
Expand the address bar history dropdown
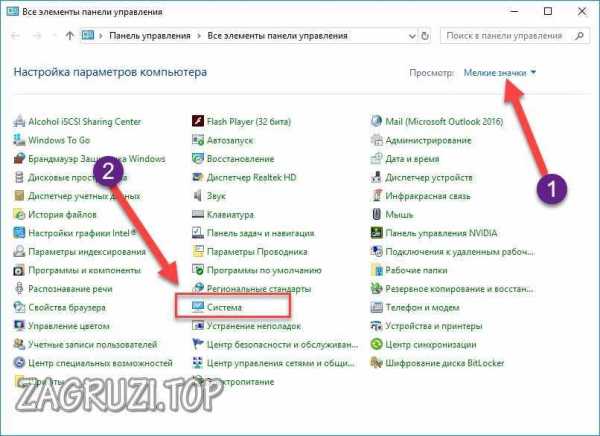click(412, 36)
